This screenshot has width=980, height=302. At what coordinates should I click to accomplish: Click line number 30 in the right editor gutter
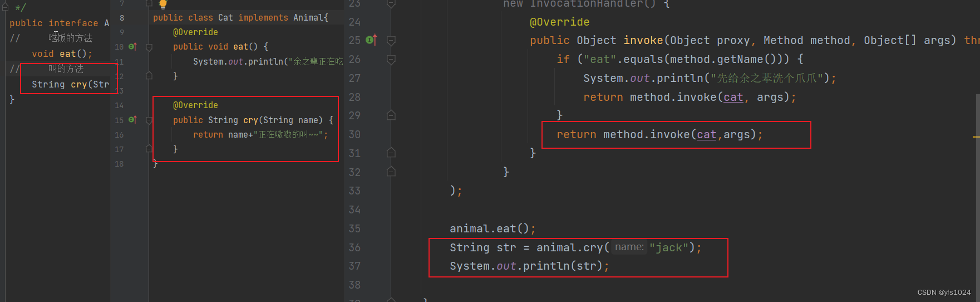(354, 134)
